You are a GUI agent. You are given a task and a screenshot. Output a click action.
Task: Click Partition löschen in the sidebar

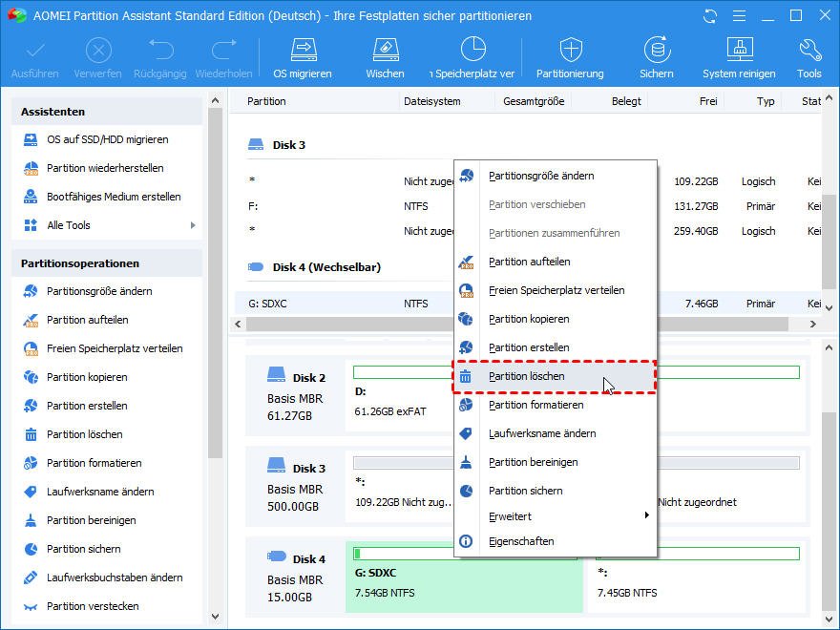point(85,434)
